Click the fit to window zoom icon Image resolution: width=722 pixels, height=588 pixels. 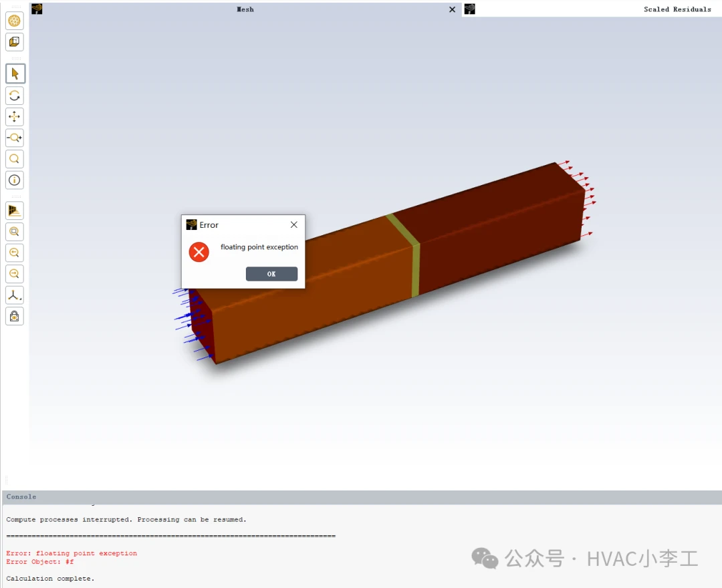[15, 231]
